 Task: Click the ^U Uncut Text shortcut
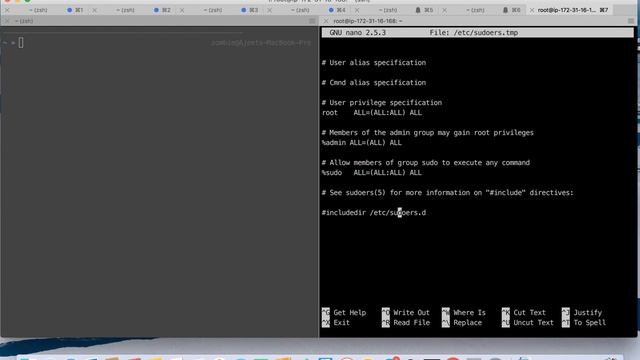528,322
